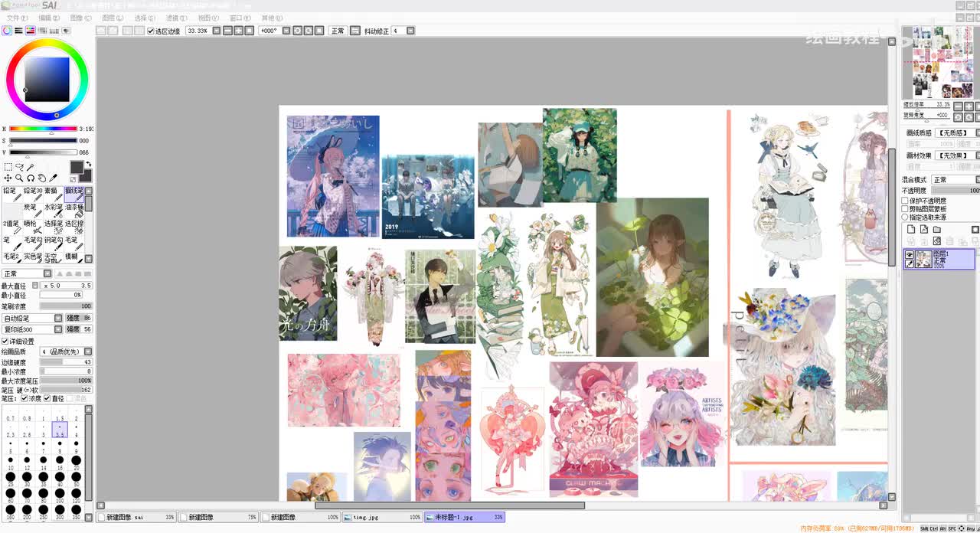Hide 图层1 with the eye icon
The height and width of the screenshot is (533, 980).
[910, 254]
